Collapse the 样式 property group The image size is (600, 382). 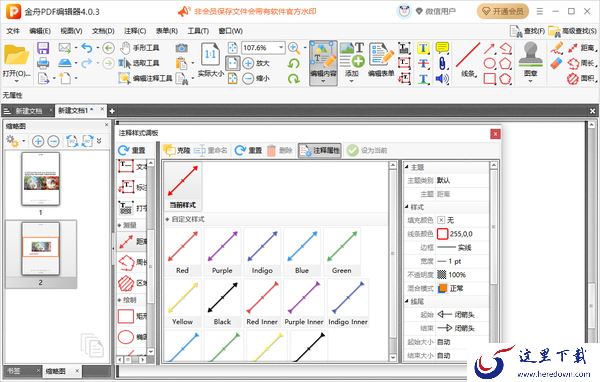tap(407, 207)
